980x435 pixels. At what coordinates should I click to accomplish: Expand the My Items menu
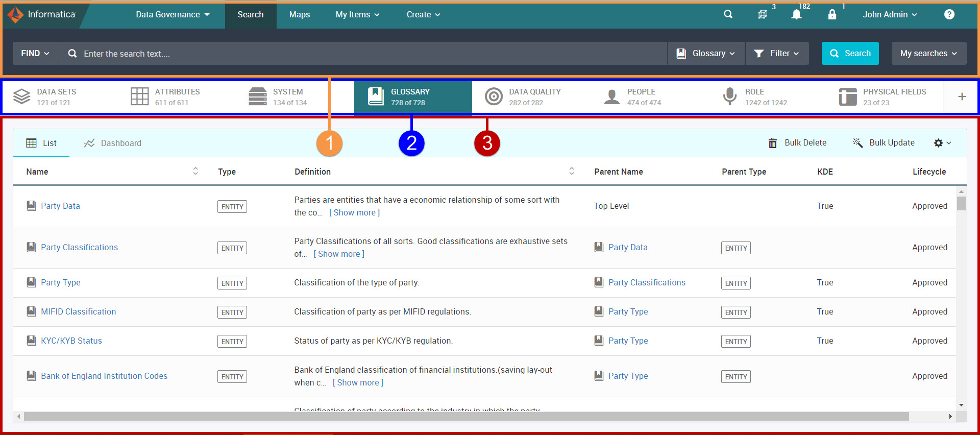[x=357, y=14]
